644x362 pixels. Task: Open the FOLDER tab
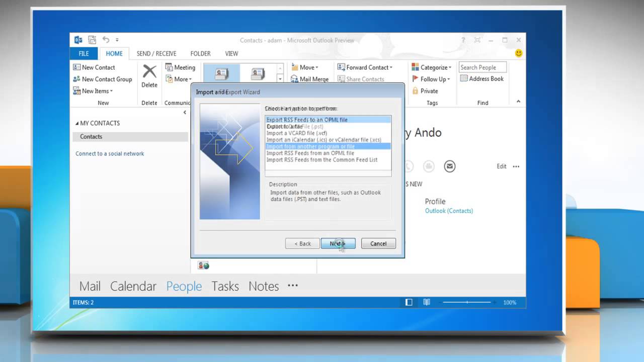[200, 54]
